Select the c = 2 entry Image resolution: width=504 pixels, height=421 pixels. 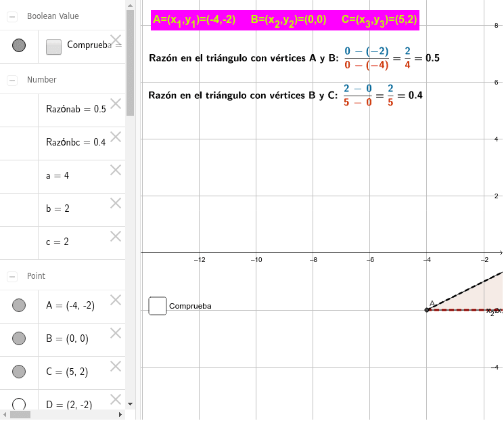point(58,242)
